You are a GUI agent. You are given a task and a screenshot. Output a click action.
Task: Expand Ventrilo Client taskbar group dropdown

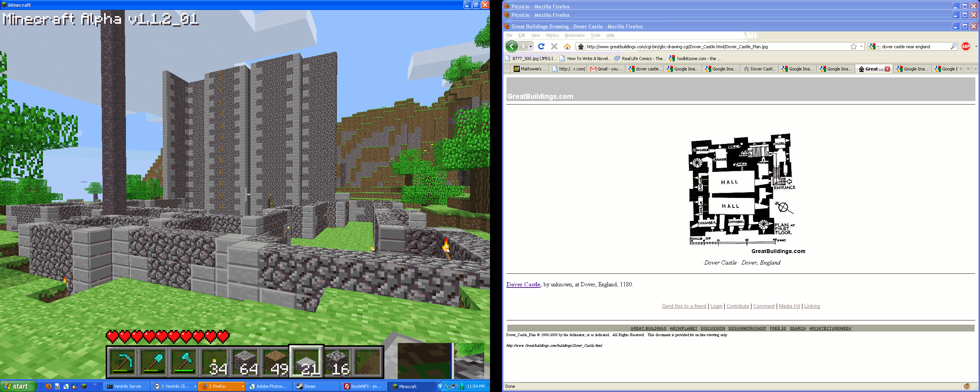point(195,386)
